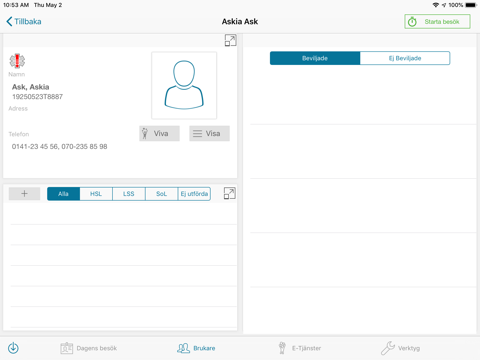
Task: Tap the ID number 19250523T8887
Action: (37, 97)
